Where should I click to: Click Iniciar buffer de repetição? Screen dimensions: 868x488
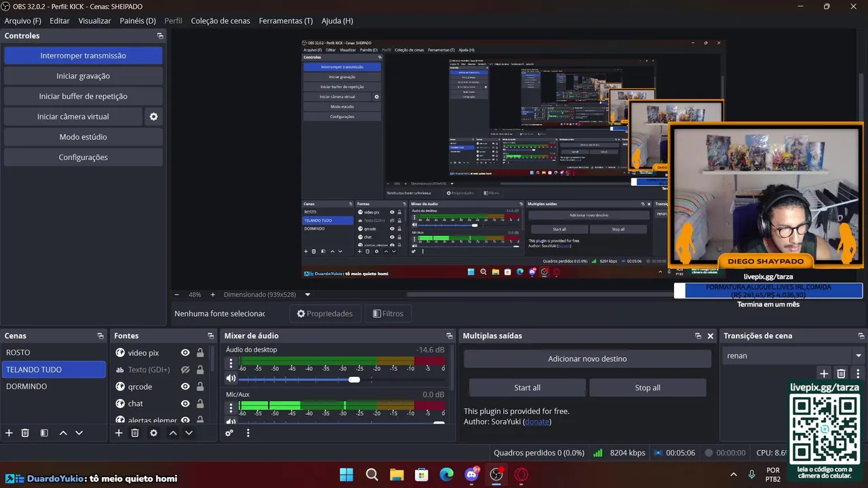[83, 96]
